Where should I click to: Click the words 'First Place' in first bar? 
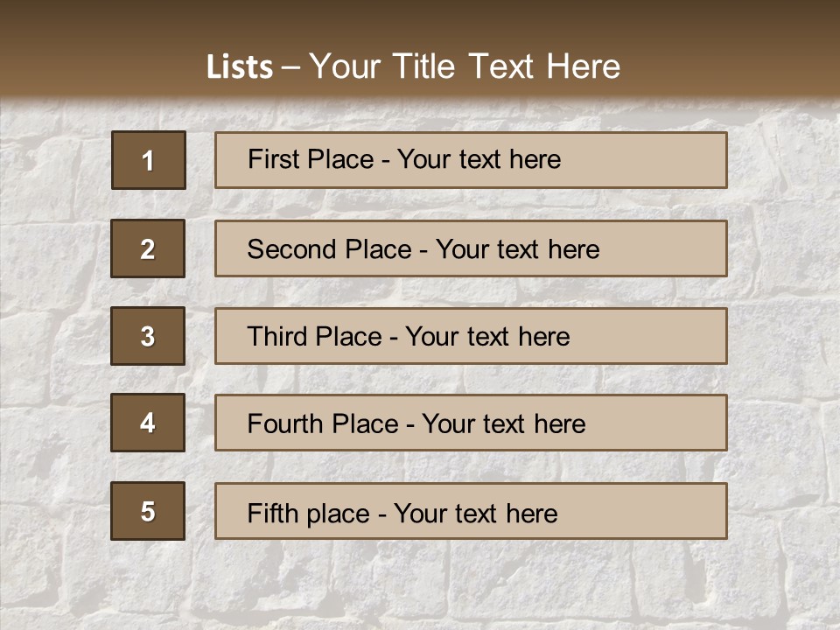(x=310, y=159)
